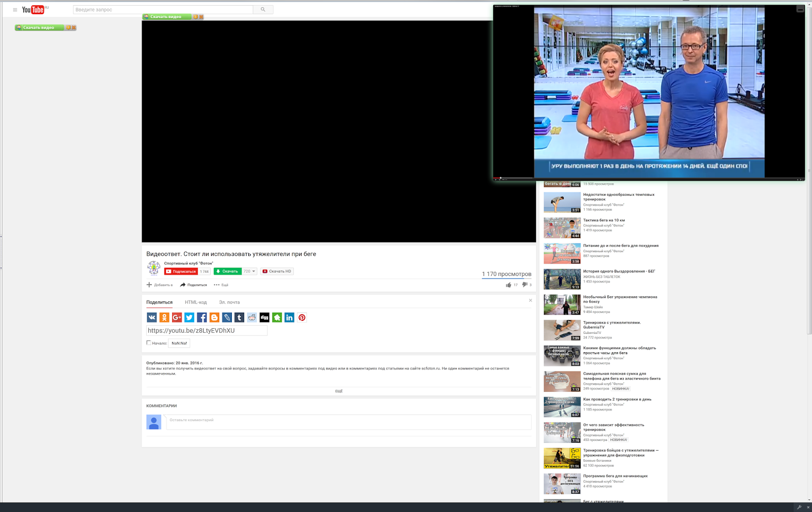Share to Google+
This screenshot has height=512, width=812.
pos(177,318)
